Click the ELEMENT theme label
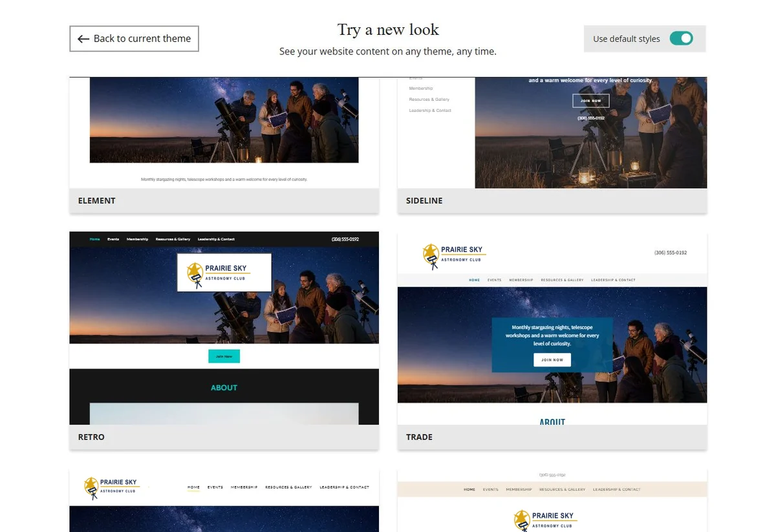The width and height of the screenshot is (776, 532). pos(97,201)
